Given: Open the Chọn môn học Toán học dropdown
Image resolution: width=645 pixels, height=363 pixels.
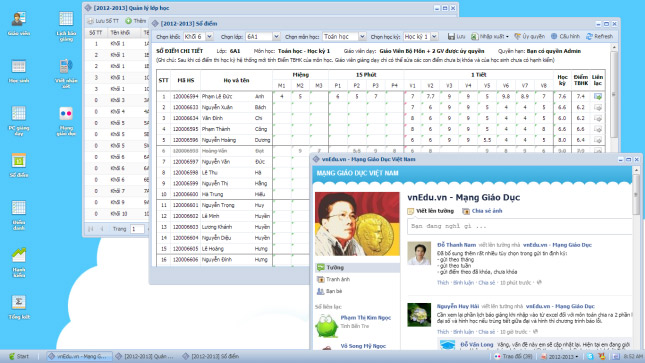Looking at the screenshot, I should pos(362,37).
